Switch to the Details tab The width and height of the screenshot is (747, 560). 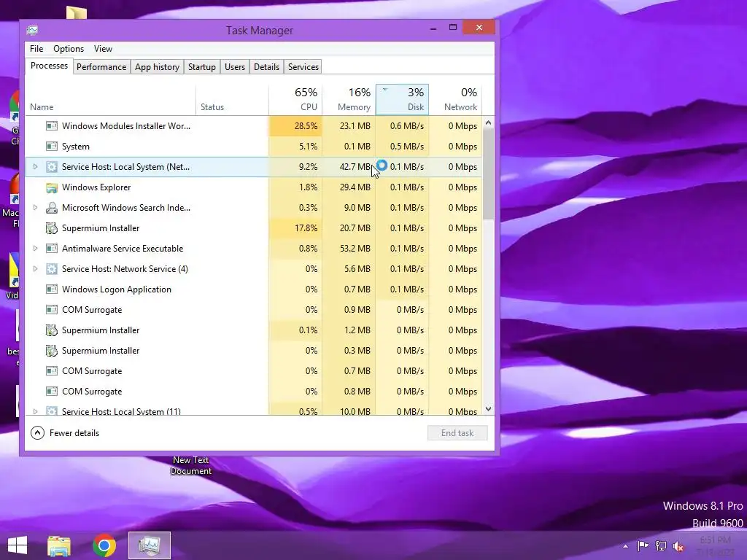(x=267, y=67)
